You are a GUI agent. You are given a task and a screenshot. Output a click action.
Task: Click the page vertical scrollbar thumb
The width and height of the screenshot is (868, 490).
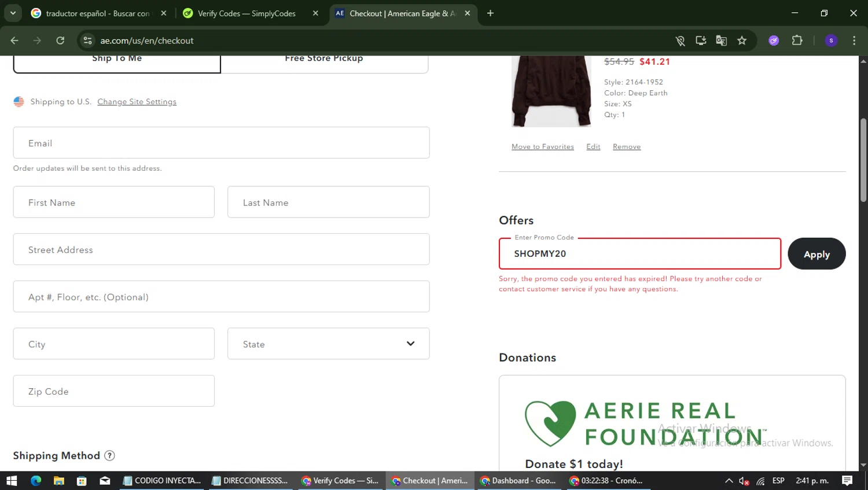click(x=863, y=160)
